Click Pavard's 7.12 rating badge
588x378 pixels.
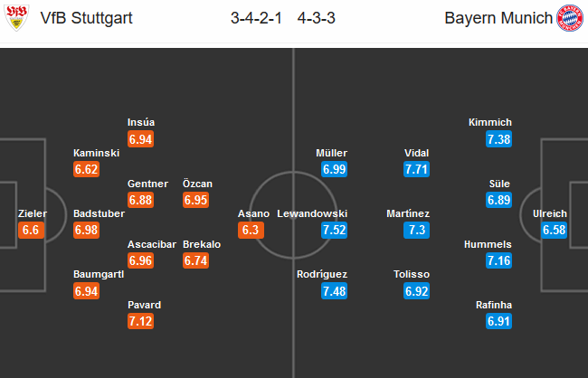(x=140, y=322)
